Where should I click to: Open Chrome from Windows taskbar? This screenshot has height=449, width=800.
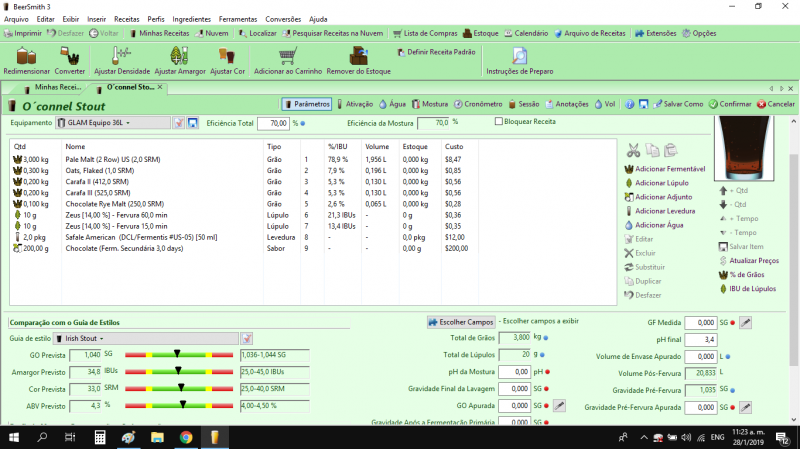point(186,437)
